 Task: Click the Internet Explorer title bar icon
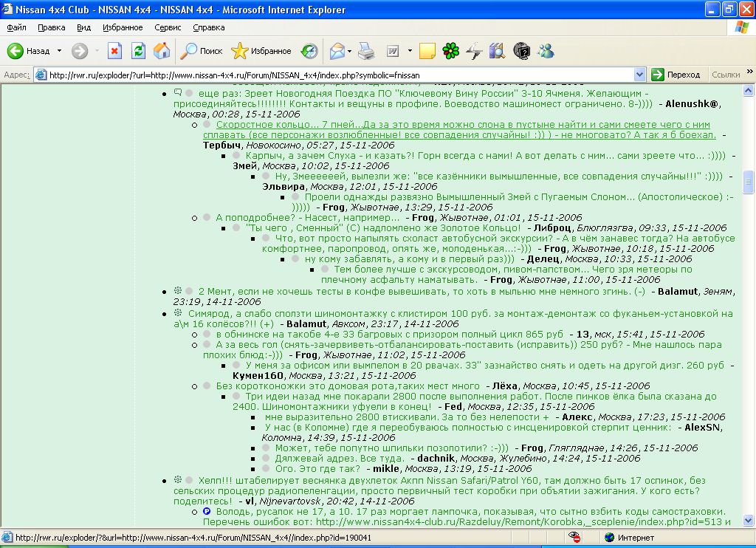point(7,9)
